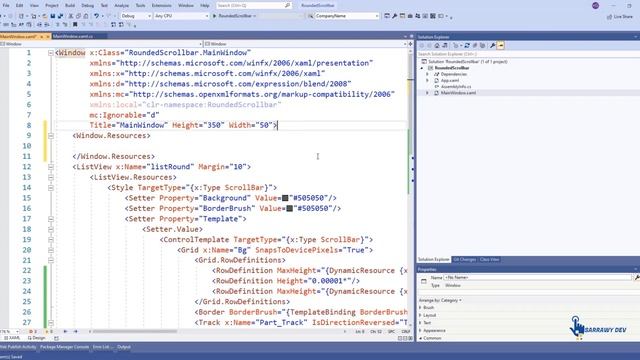Click the Live Share button
640x360 pixels.
click(620, 17)
